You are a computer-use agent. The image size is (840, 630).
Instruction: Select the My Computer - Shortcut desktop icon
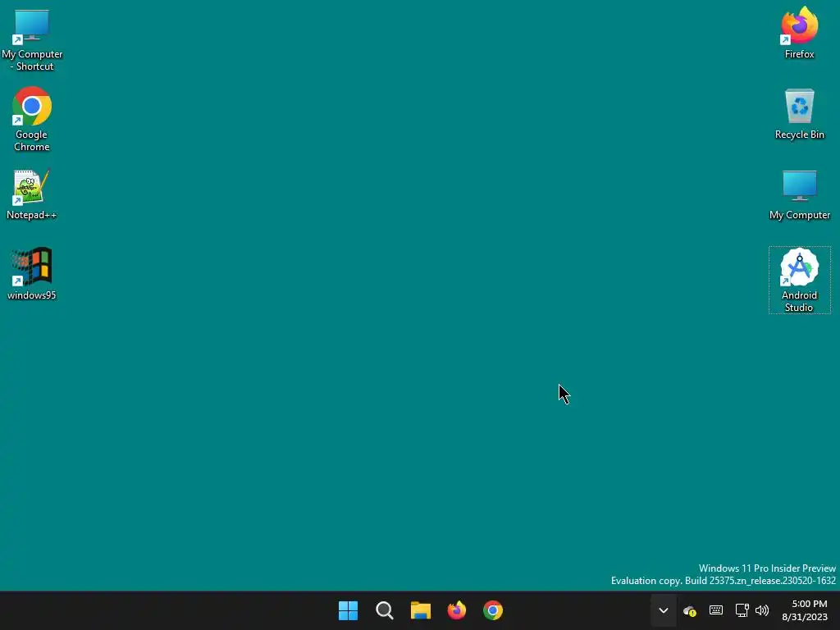pyautogui.click(x=32, y=40)
